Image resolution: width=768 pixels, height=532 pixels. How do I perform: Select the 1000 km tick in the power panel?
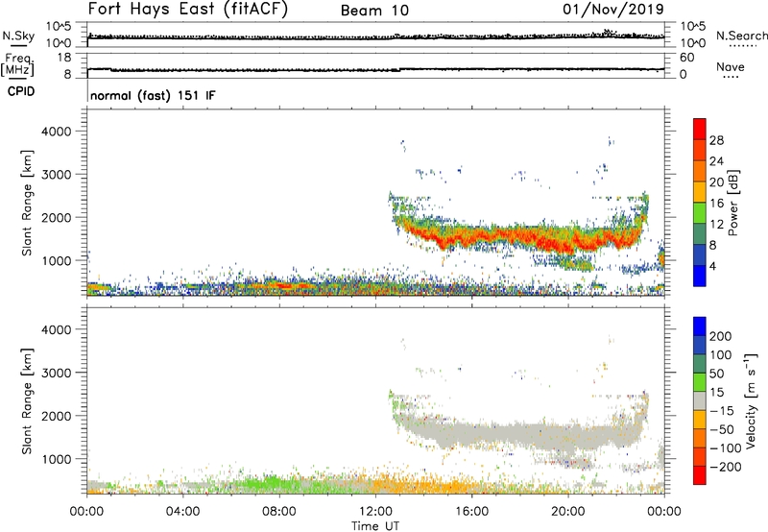(x=56, y=260)
